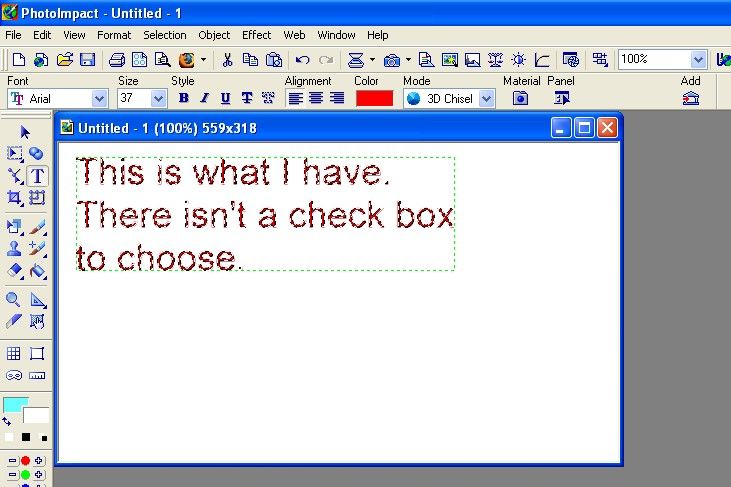This screenshot has height=487, width=731.
Task: Click the Add to EasyPalette icon
Action: (690, 98)
